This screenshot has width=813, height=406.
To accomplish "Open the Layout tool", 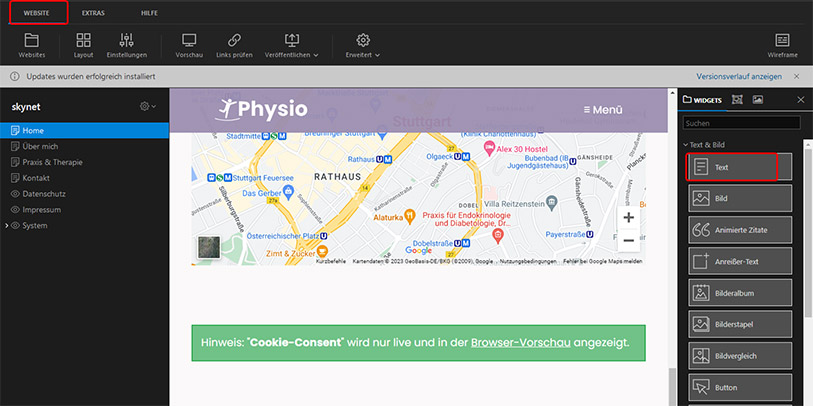I will (x=83, y=46).
